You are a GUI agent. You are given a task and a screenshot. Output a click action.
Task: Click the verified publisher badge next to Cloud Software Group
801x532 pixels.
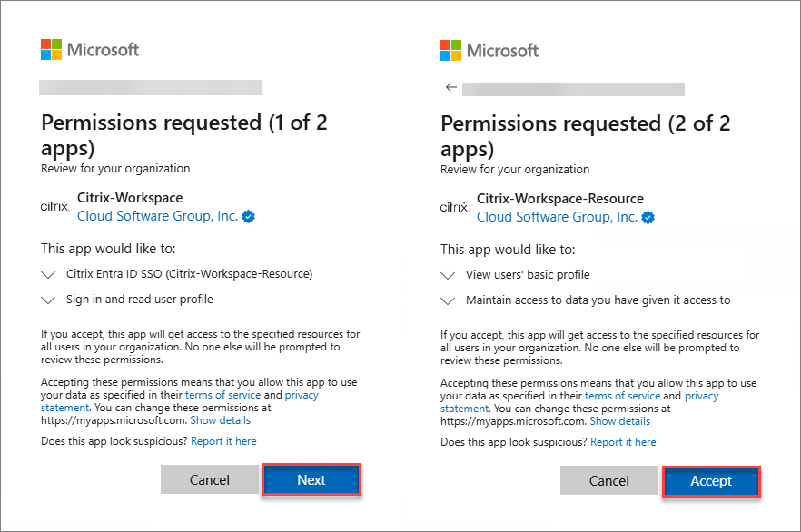pos(247,216)
